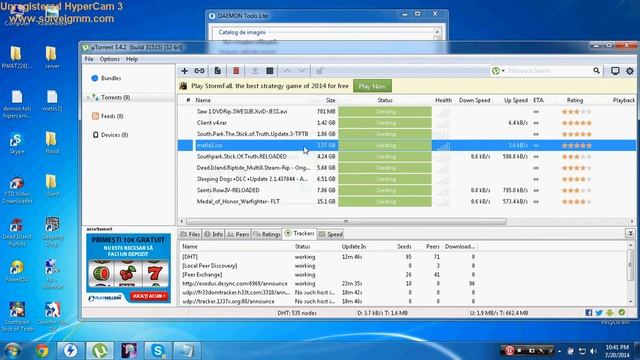Switch to the Ratings tab
The width and height of the screenshot is (640, 360).
point(267,234)
